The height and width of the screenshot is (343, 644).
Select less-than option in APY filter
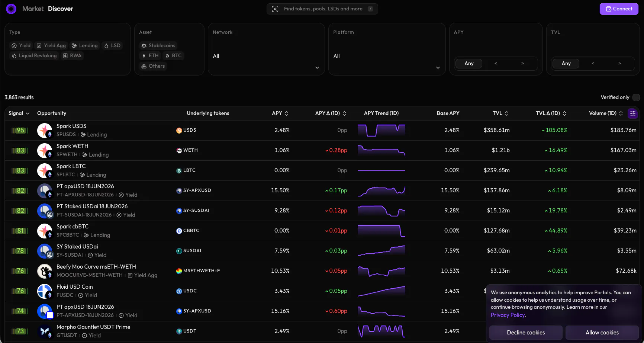(x=496, y=64)
